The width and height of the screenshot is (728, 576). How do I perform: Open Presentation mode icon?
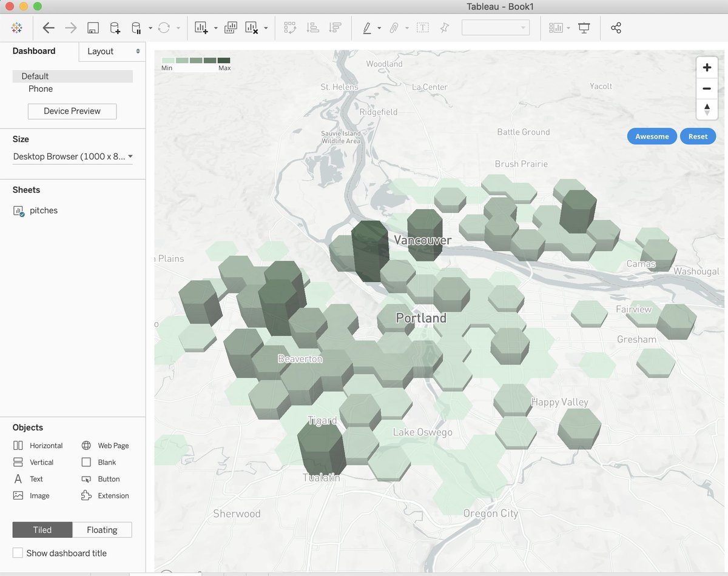[584, 28]
